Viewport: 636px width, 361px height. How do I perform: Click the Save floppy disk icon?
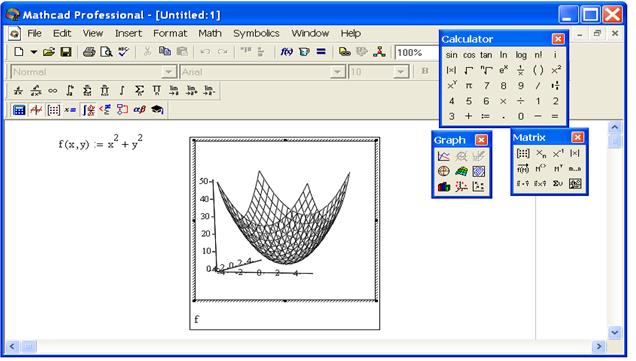(66, 52)
